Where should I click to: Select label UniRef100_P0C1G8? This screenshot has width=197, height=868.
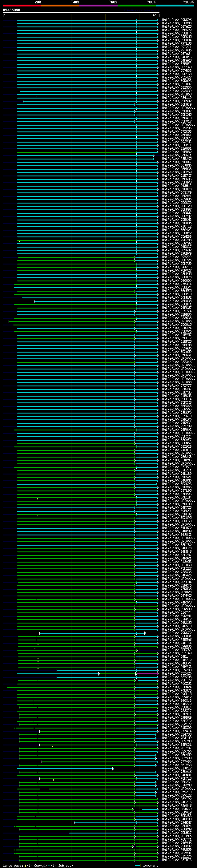pos(177,74)
